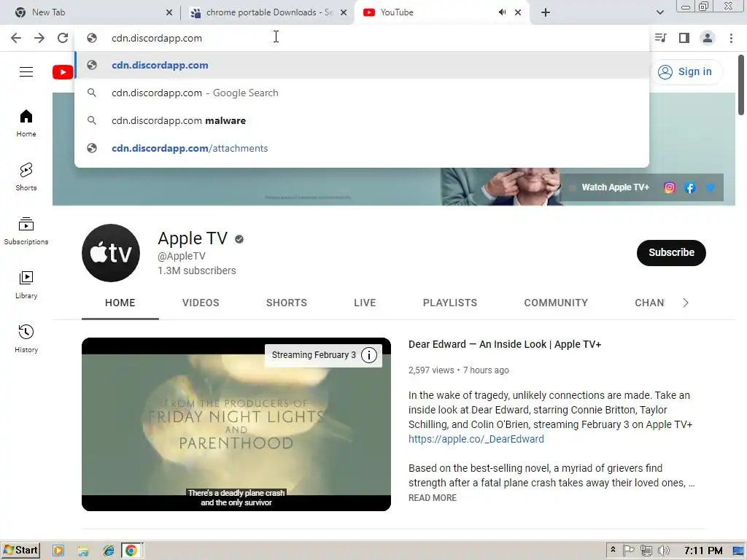Click the YouTube logo
The height and width of the screenshot is (560, 747).
(x=63, y=72)
